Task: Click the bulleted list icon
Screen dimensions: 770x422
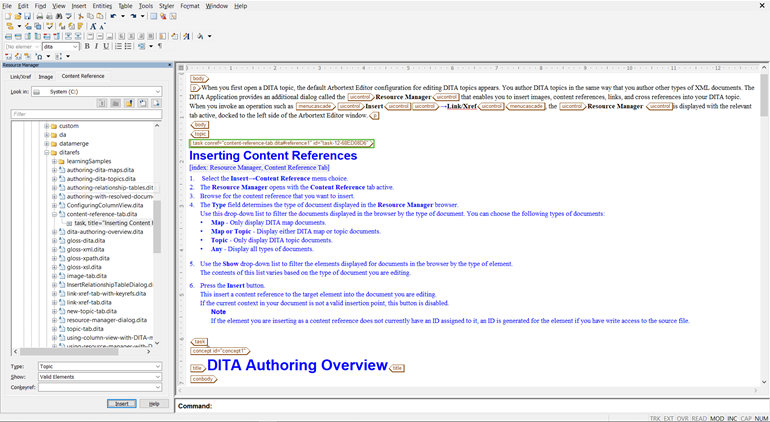Action: [128, 46]
